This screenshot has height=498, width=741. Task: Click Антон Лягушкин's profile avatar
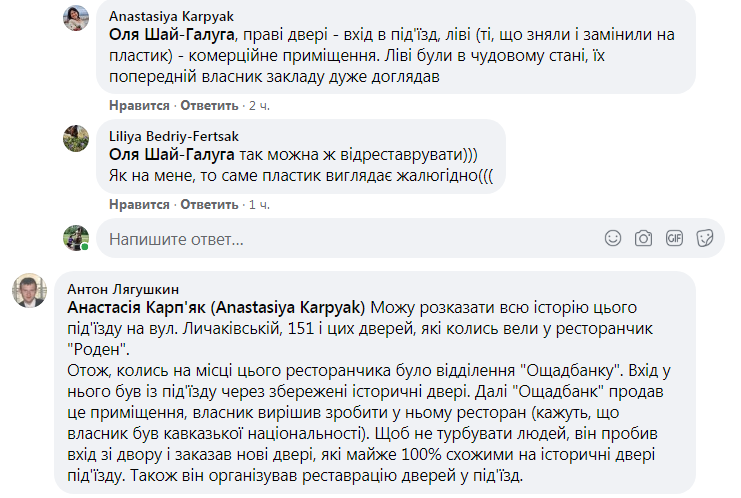pos(27,291)
